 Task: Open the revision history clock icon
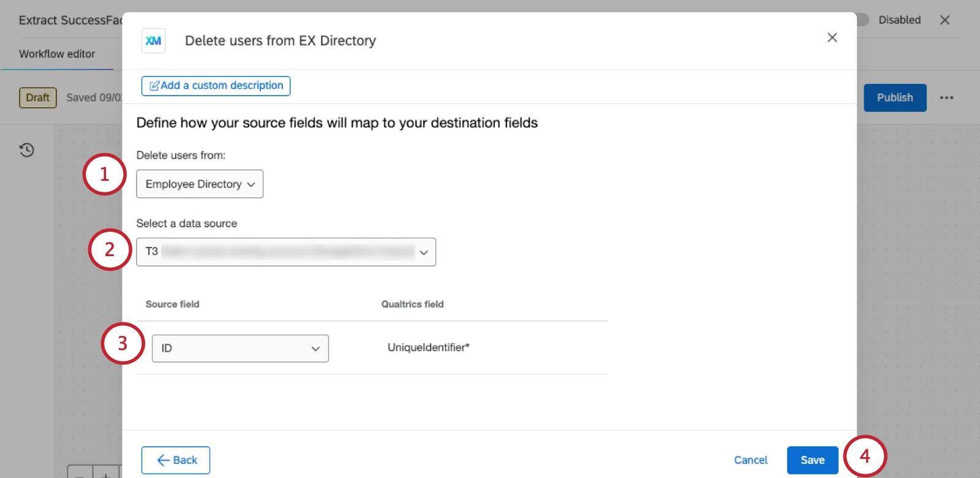click(26, 150)
